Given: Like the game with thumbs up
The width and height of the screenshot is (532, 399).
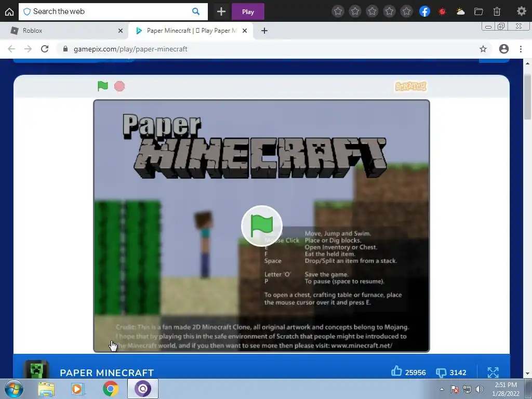Looking at the screenshot, I should pos(396,371).
